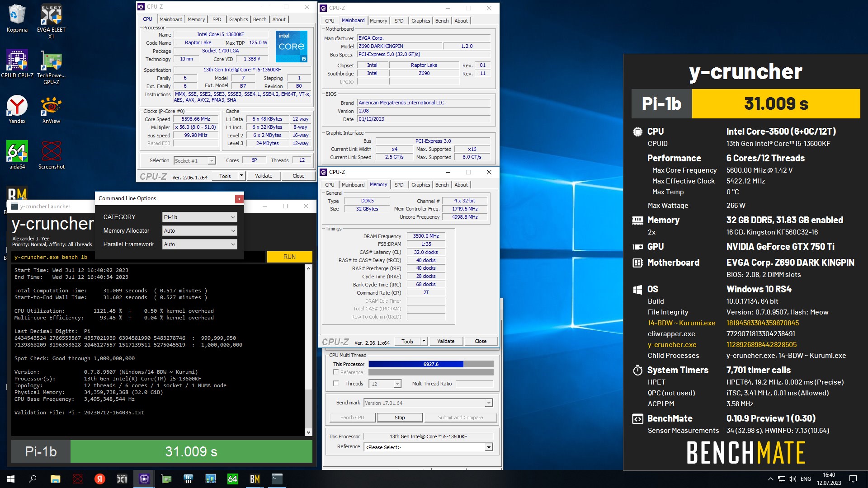Click Validate in the CPU-Z Memory window
The width and height of the screenshot is (868, 488).
coord(446,341)
